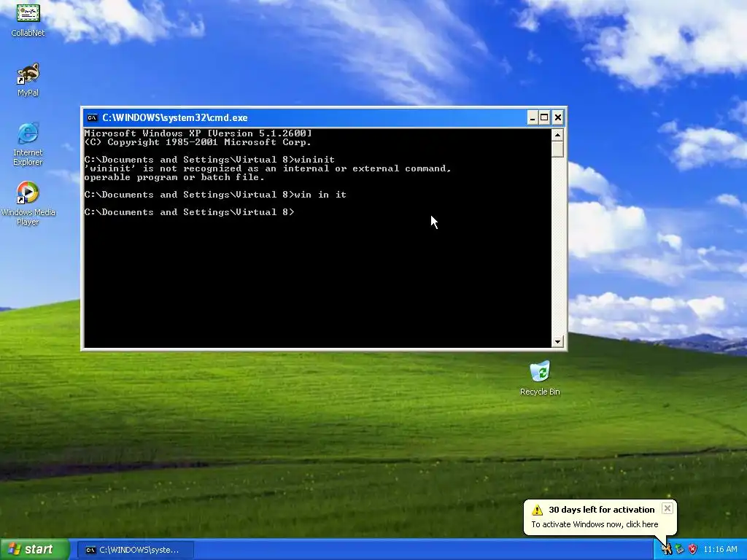Click the 'win in it' command line
The image size is (747, 560).
[215, 195]
